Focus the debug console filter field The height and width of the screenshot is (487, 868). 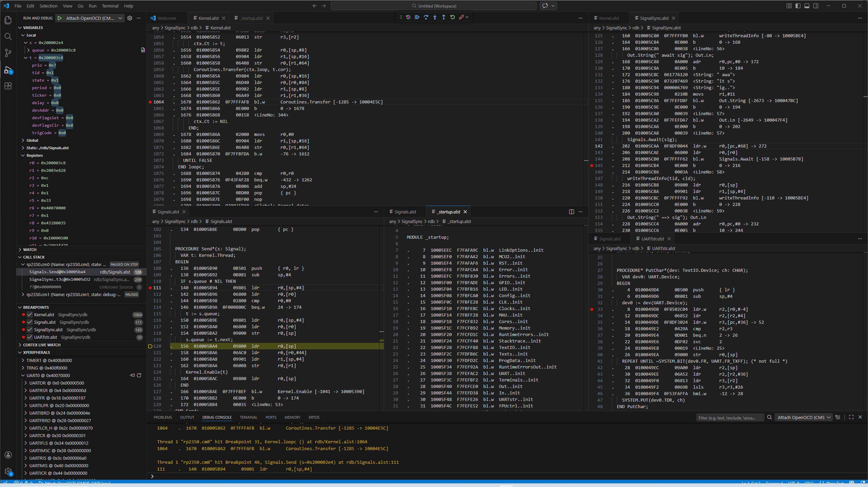click(730, 417)
